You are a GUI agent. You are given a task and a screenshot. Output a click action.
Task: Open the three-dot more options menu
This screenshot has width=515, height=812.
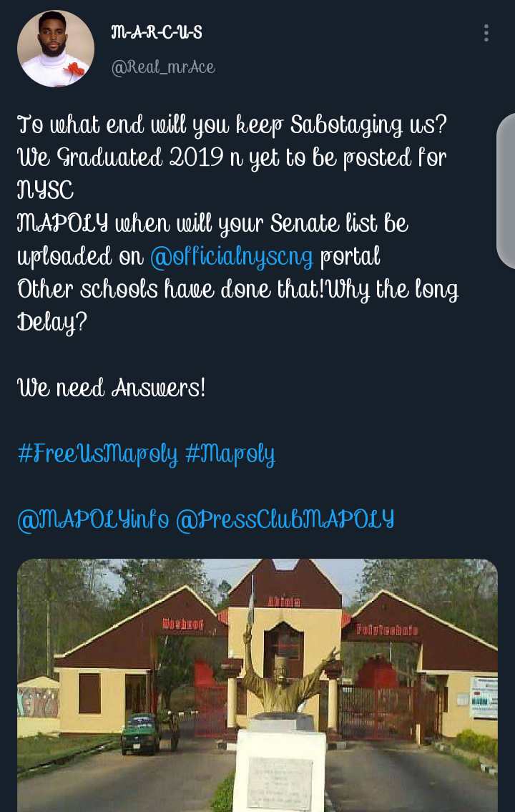(x=486, y=33)
